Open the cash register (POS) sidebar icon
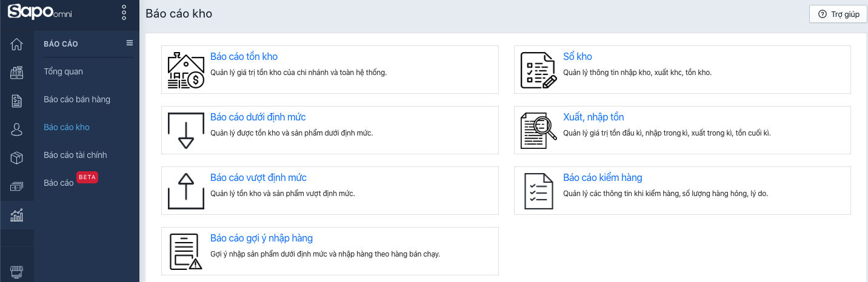This screenshot has height=282, width=868. (x=17, y=73)
